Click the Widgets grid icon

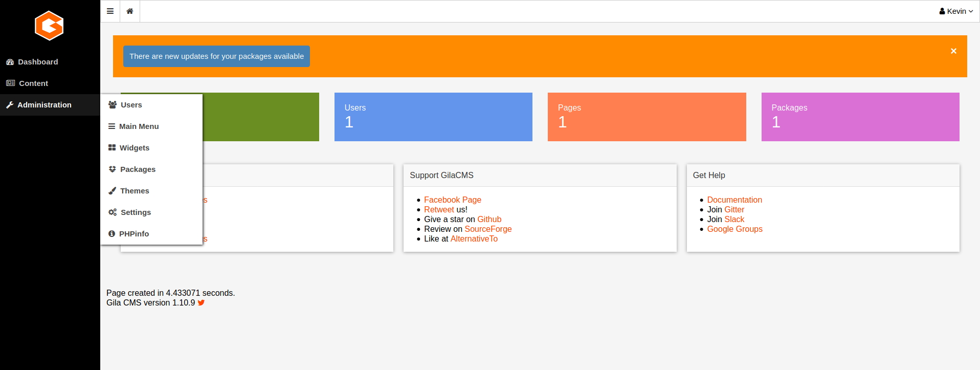tap(112, 147)
